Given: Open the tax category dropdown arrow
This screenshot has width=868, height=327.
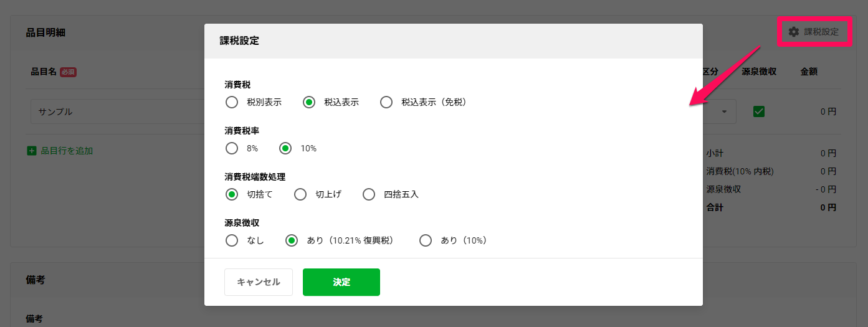Looking at the screenshot, I should [725, 112].
